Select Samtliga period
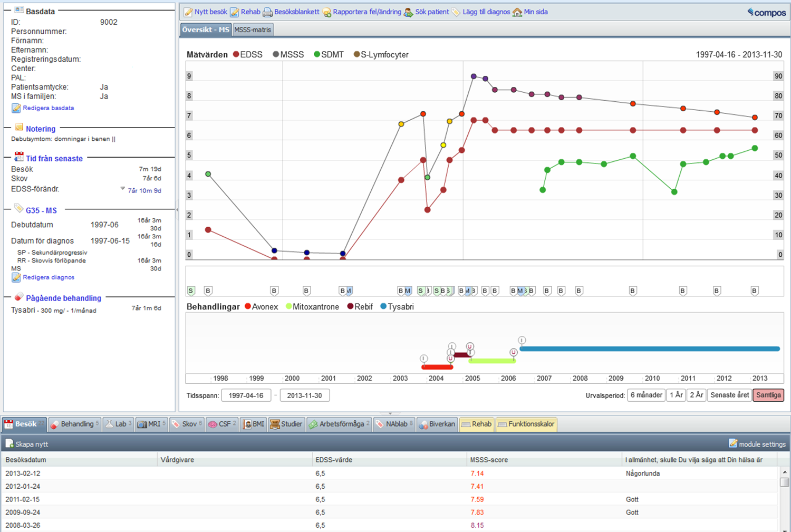 click(x=768, y=395)
